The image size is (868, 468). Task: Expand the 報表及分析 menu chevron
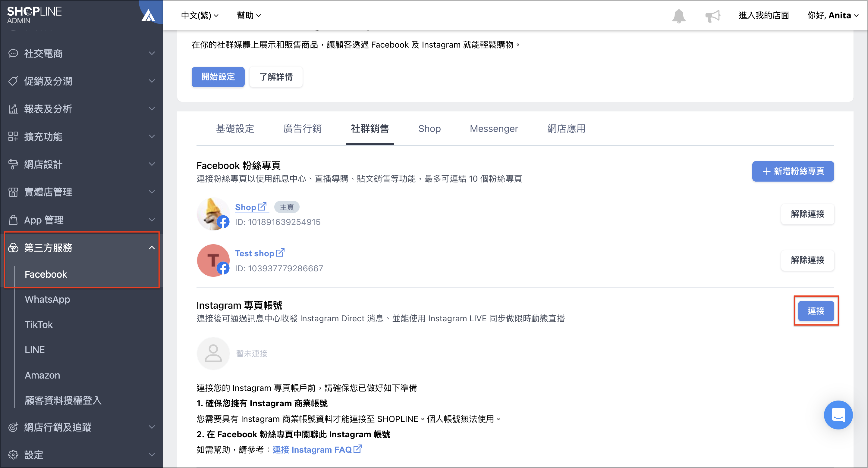(x=152, y=109)
